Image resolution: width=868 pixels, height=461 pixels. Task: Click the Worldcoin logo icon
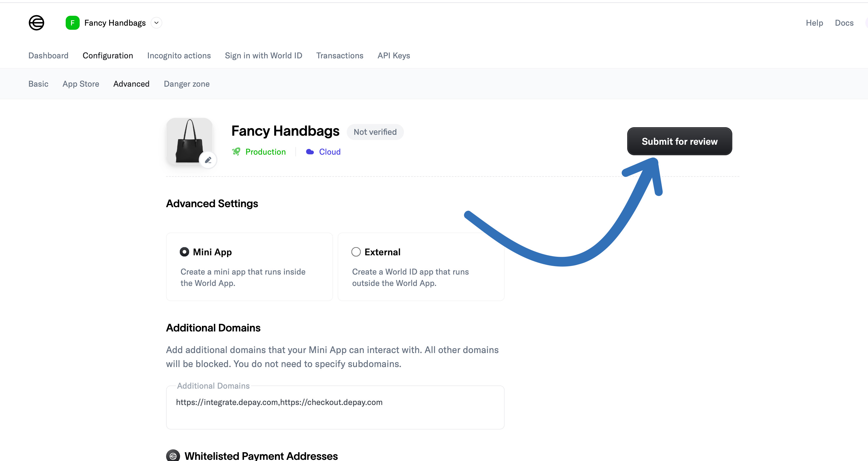point(36,23)
